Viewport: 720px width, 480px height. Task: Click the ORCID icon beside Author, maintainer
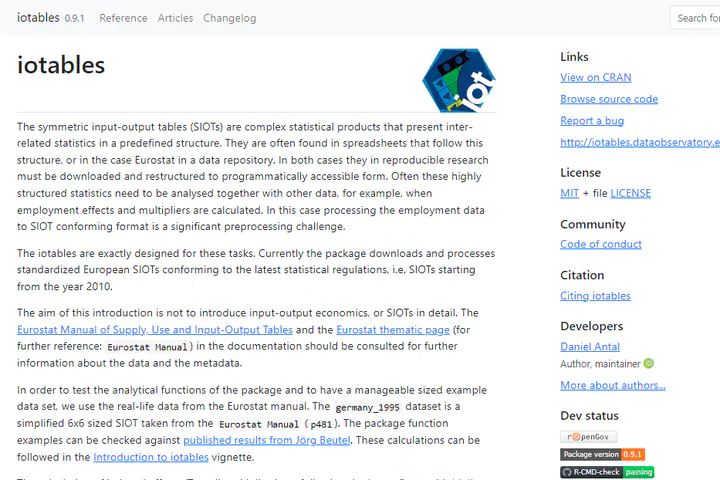[x=648, y=364]
